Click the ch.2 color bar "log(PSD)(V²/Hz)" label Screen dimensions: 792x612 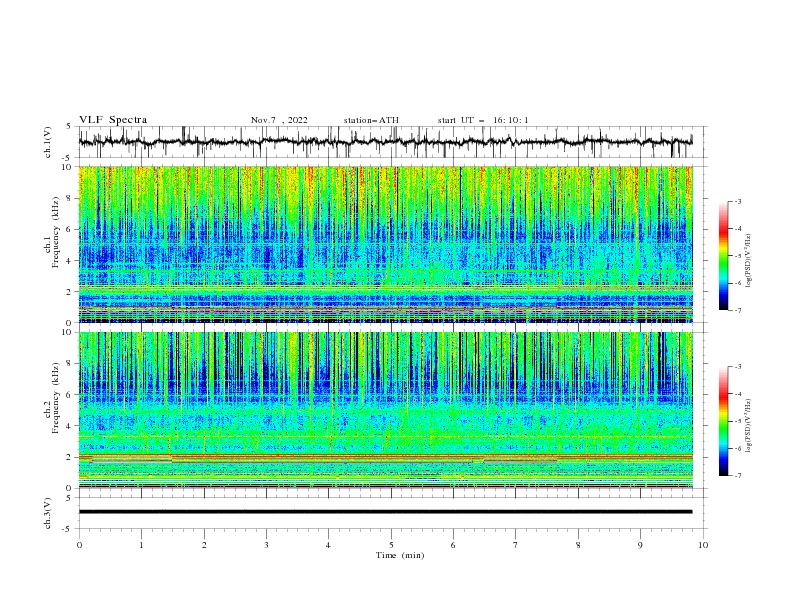tap(749, 426)
